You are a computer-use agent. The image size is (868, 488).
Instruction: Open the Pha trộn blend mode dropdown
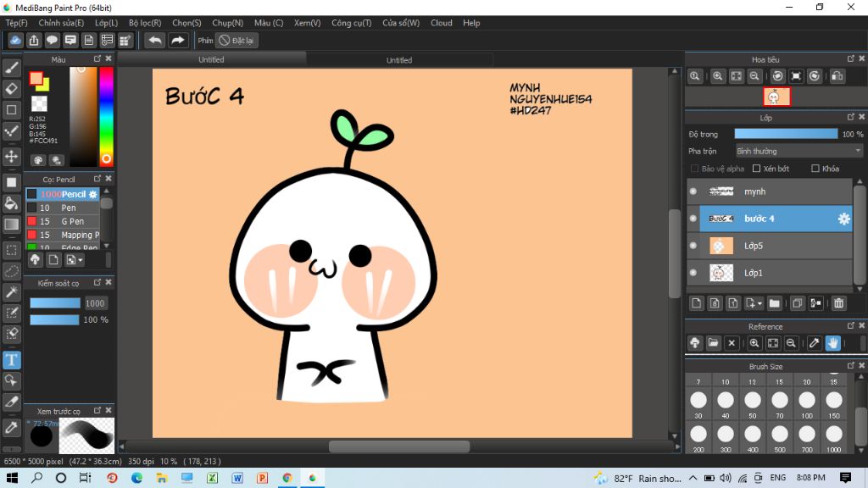click(x=798, y=151)
